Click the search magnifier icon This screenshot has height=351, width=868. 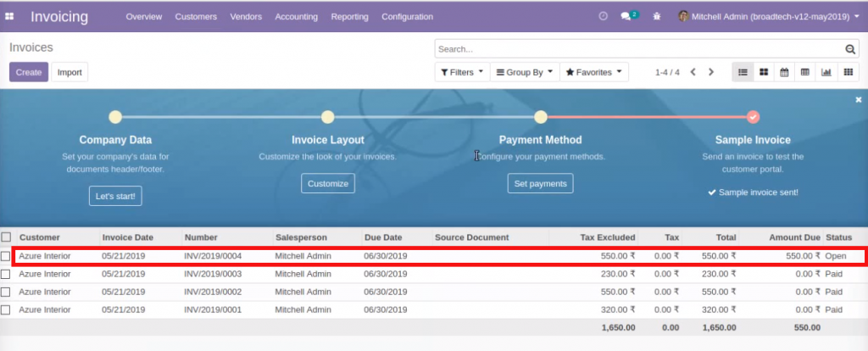coord(850,49)
